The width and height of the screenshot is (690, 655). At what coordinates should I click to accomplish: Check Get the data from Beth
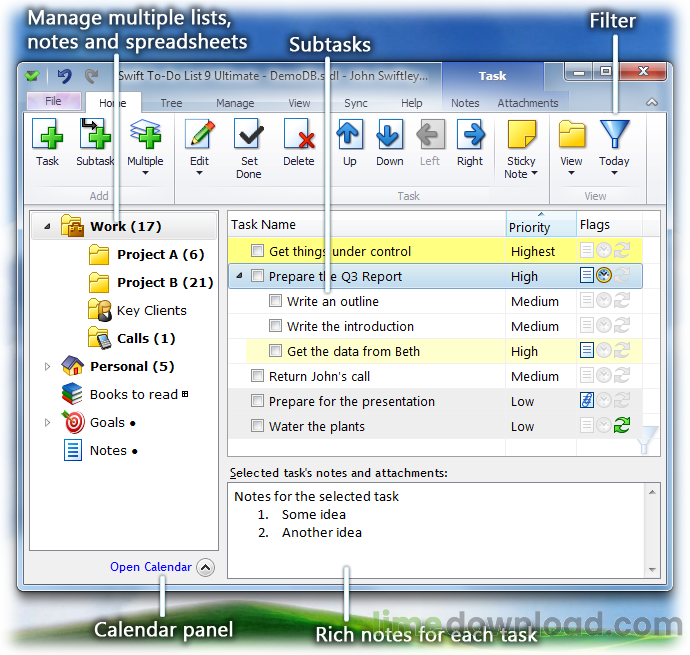275,351
